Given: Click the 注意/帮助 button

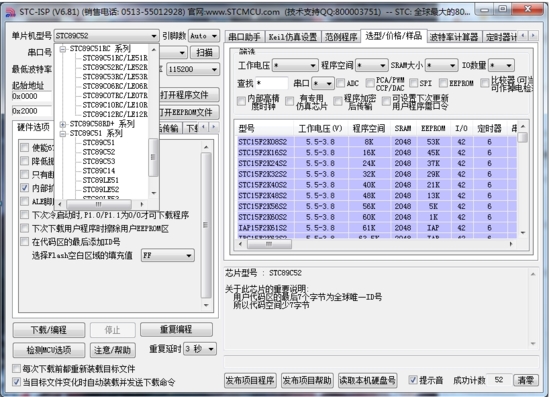Looking at the screenshot, I should click(x=112, y=350).
